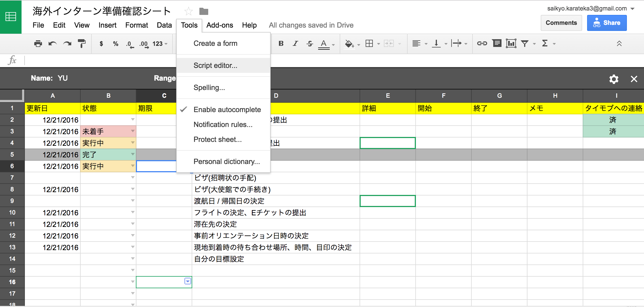Screen dimensions: 644x307
Task: Decrease decimal places icon
Action: (x=130, y=44)
